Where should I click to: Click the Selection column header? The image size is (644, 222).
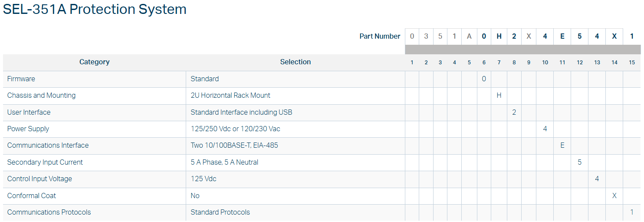click(295, 62)
